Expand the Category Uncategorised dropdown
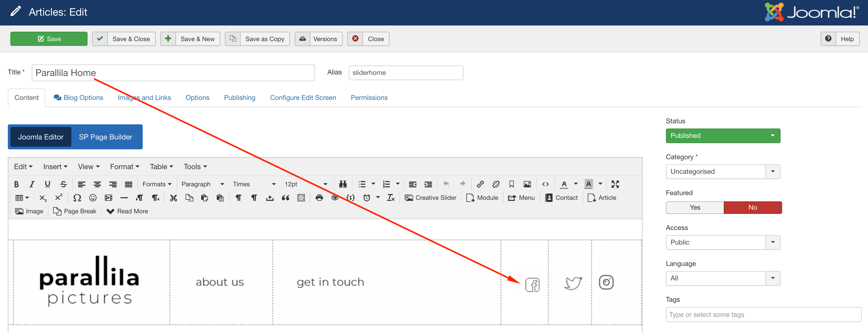The image size is (868, 333). point(722,172)
